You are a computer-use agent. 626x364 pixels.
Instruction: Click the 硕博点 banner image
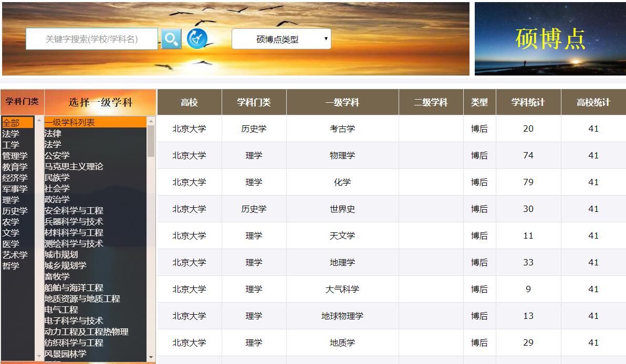[550, 39]
